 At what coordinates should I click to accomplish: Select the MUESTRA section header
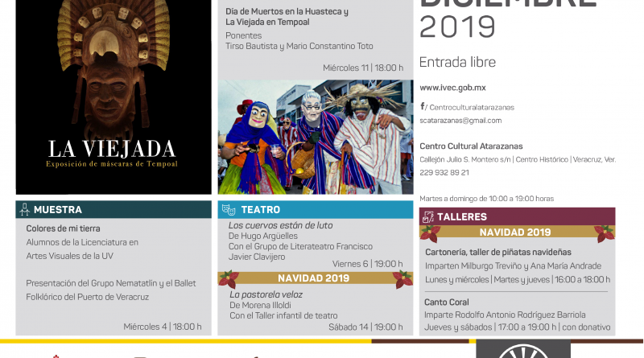pos(114,209)
